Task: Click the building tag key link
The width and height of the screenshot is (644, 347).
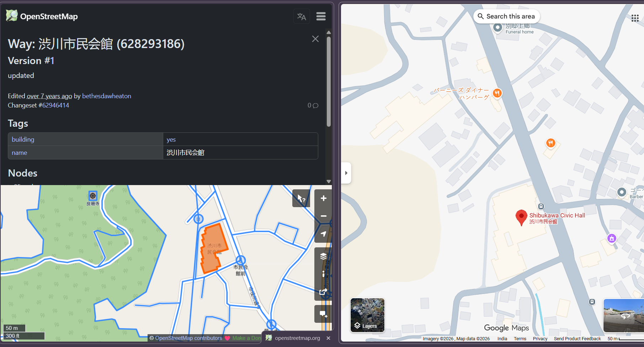Action: click(x=23, y=140)
